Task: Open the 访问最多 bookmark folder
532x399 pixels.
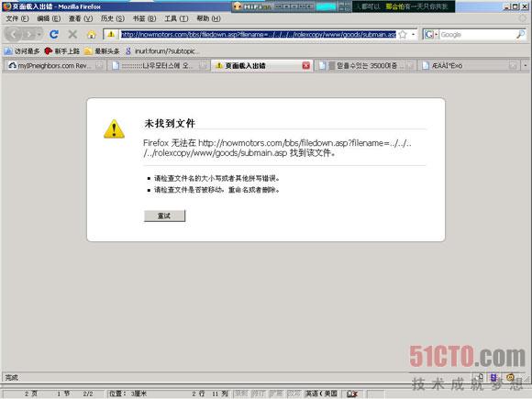Action: pos(22,51)
